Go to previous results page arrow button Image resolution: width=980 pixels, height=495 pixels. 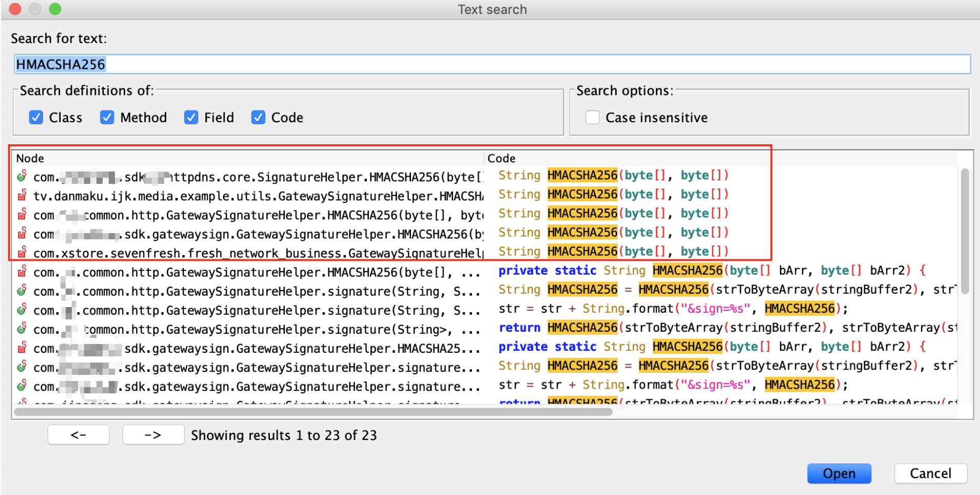click(79, 435)
